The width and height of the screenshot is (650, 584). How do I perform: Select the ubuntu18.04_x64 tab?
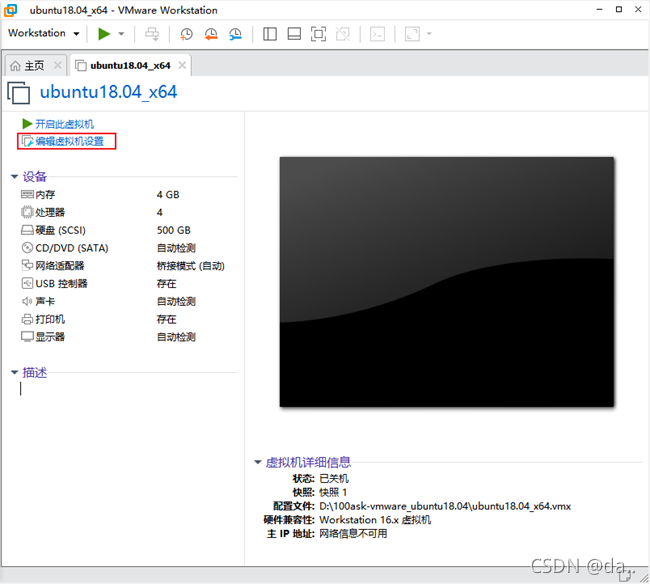pyautogui.click(x=129, y=66)
